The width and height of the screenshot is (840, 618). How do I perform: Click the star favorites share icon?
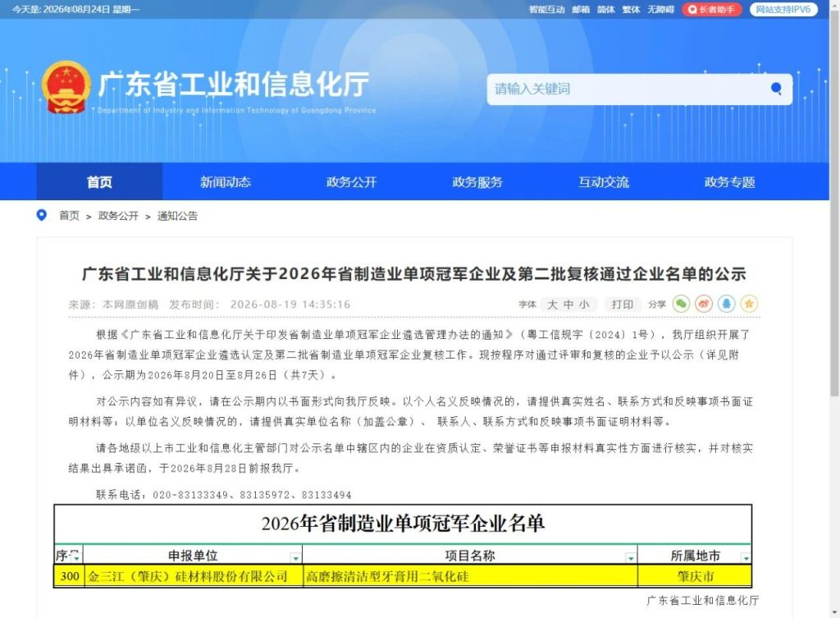pyautogui.click(x=749, y=304)
